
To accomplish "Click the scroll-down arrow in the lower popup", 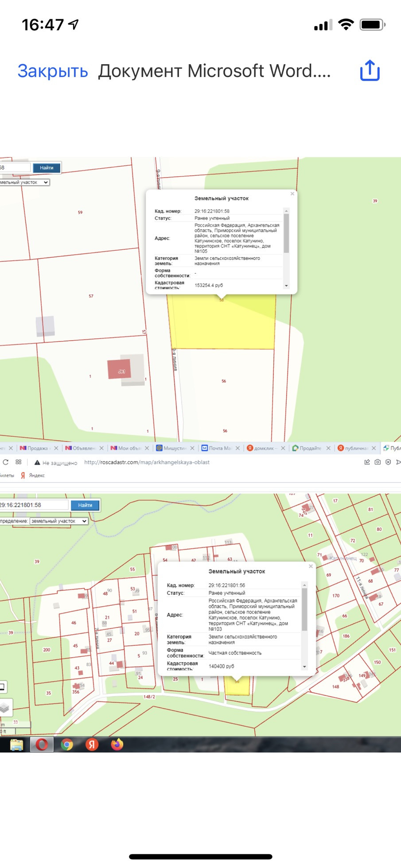I will [304, 666].
